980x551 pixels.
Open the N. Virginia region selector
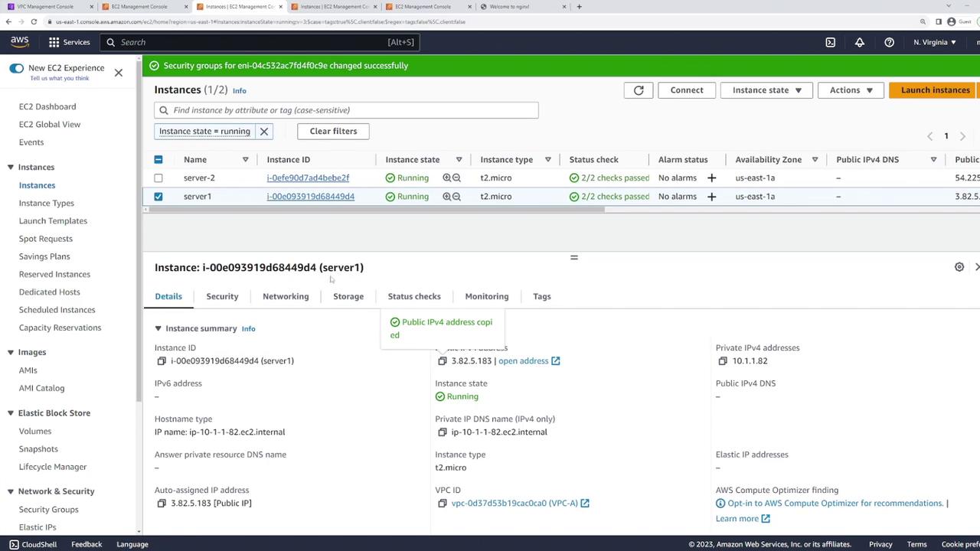tap(934, 42)
